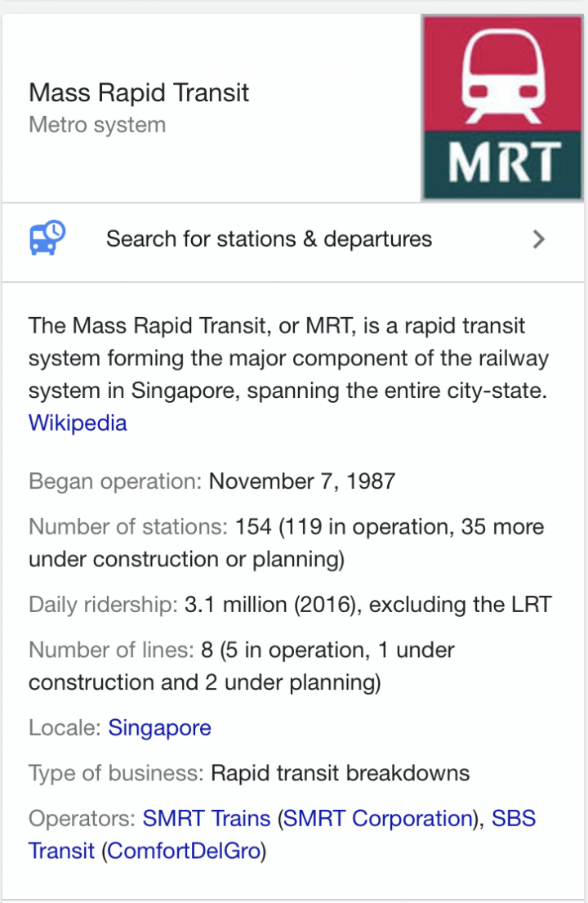The image size is (588, 903).
Task: Open the SMRT Trains operator link
Action: (x=207, y=818)
